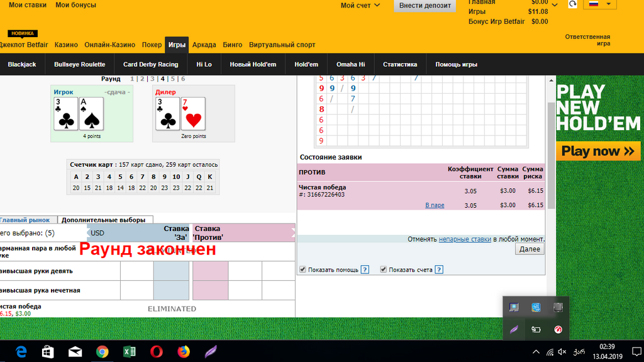Click the muted volume speaker icon
Screen dimensions: 644x362
[x=562, y=352]
